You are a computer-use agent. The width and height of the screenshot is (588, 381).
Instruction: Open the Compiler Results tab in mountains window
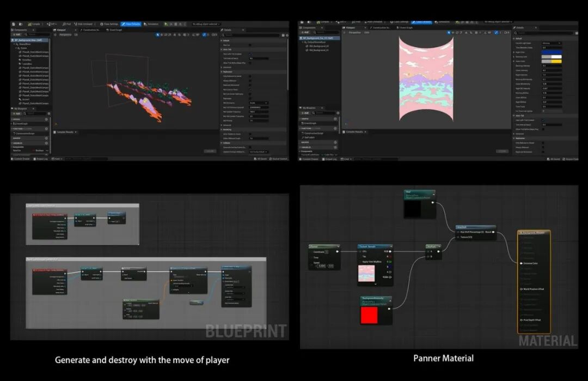click(x=64, y=132)
